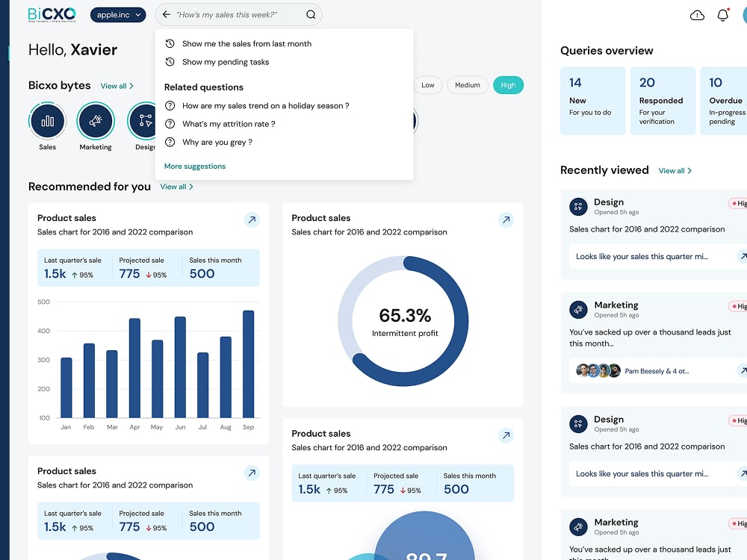Select the Marketing icon under Bicxo bytes
The width and height of the screenshot is (747, 560).
coord(96,120)
